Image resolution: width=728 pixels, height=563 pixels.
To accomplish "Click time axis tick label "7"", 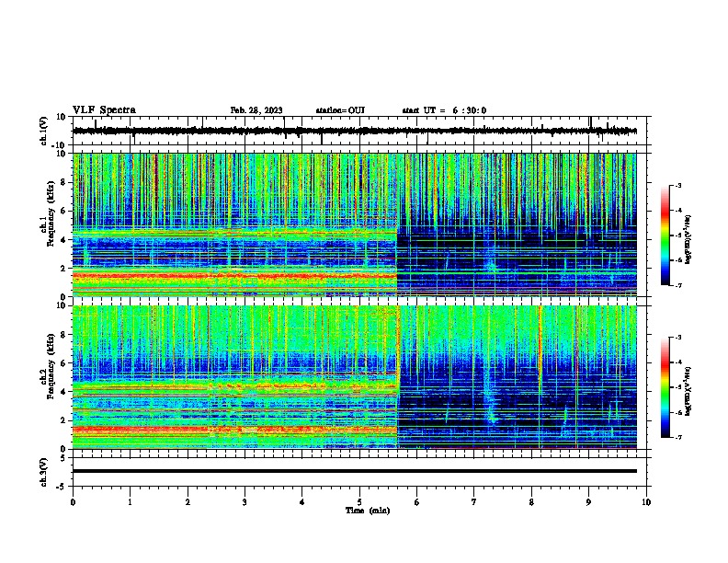I will click(x=474, y=502).
